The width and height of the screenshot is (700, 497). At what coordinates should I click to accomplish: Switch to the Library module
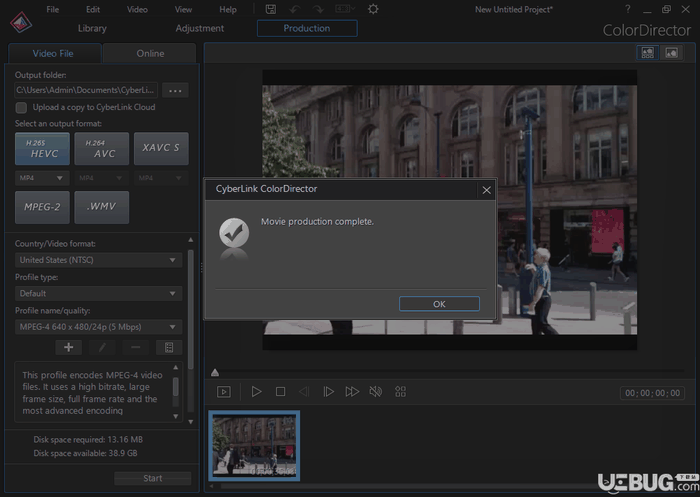pos(92,28)
